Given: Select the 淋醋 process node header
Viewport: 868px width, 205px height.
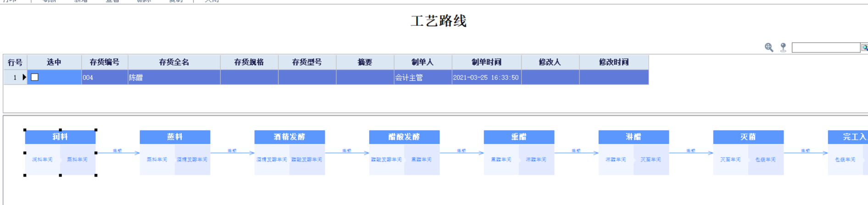Looking at the screenshot, I should [x=634, y=137].
